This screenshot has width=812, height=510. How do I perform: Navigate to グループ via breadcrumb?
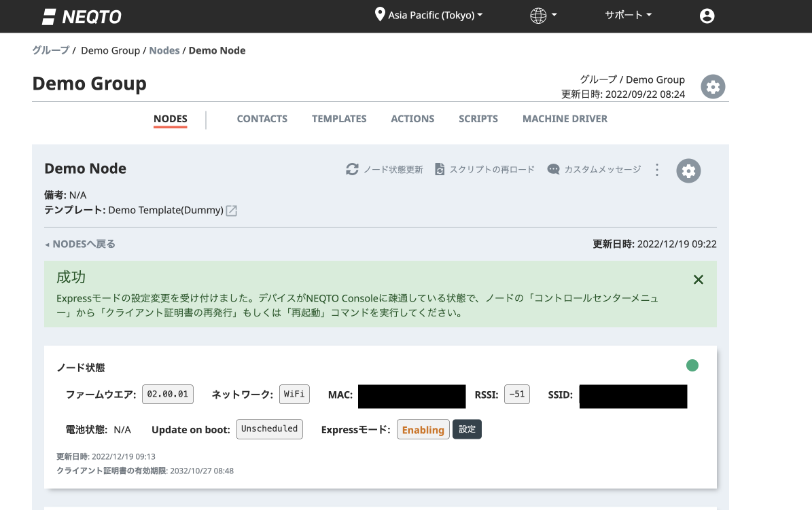[x=50, y=50]
